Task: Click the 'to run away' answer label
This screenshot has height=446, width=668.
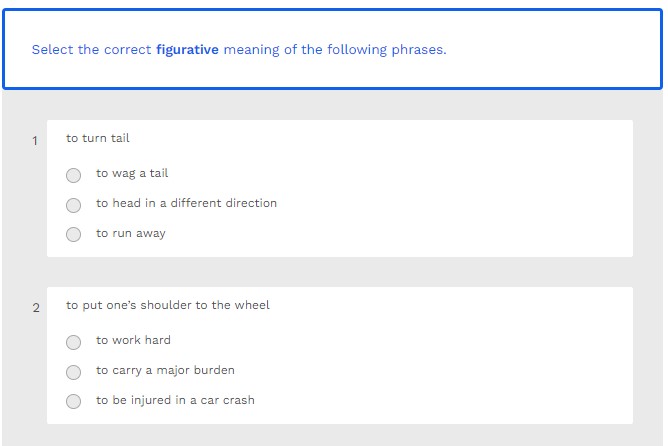Action: 131,233
